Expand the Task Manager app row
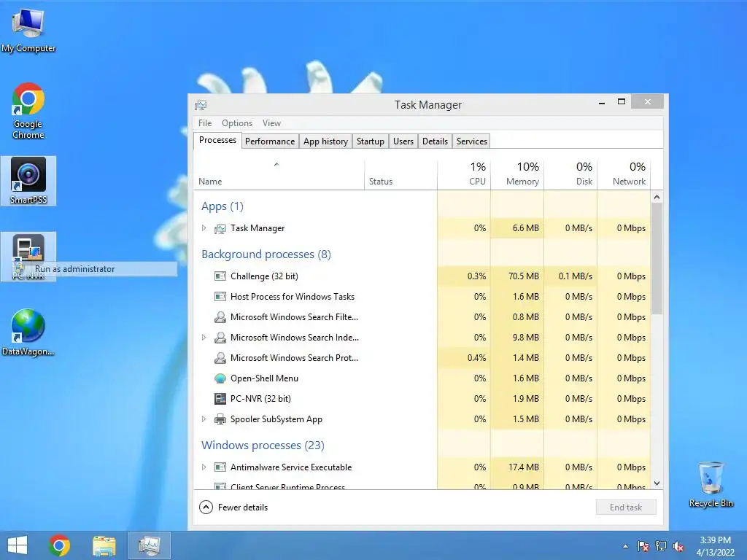Image resolution: width=747 pixels, height=560 pixels. [204, 228]
